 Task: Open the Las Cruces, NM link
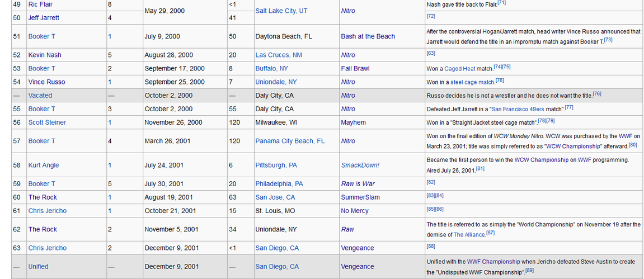279,55
